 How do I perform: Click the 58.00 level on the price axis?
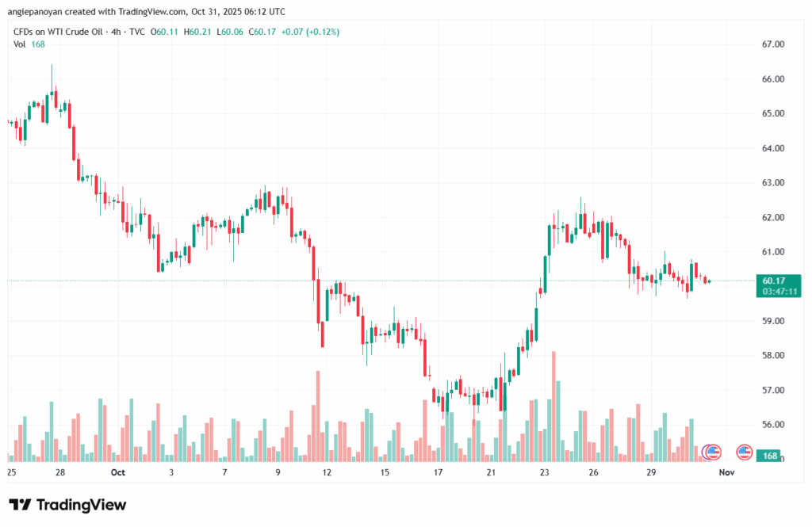click(x=773, y=356)
